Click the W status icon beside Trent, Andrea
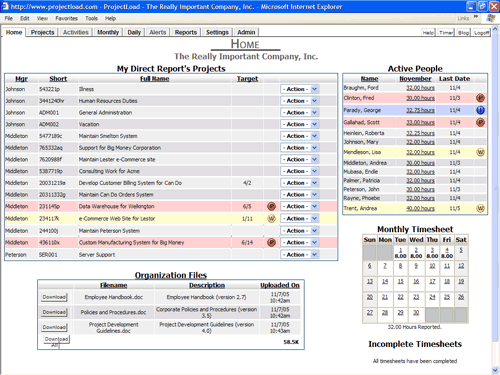This screenshot has width=500, height=375. tap(480, 208)
